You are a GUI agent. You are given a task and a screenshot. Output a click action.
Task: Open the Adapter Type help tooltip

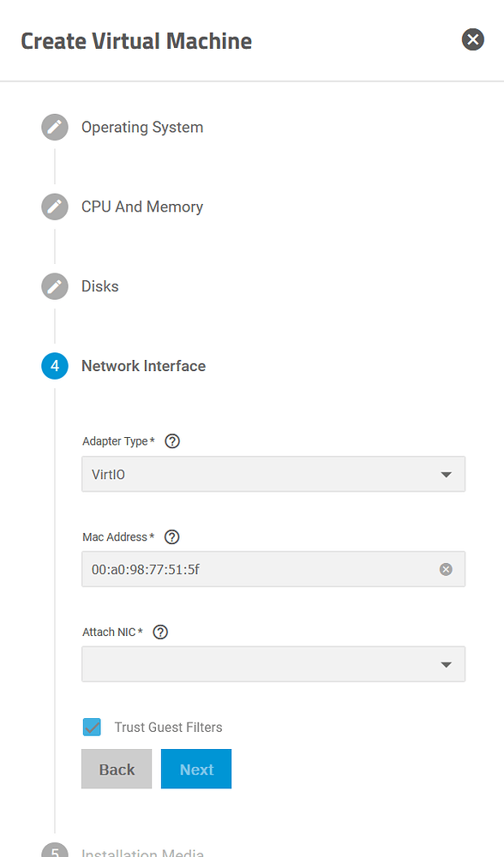[x=171, y=440]
